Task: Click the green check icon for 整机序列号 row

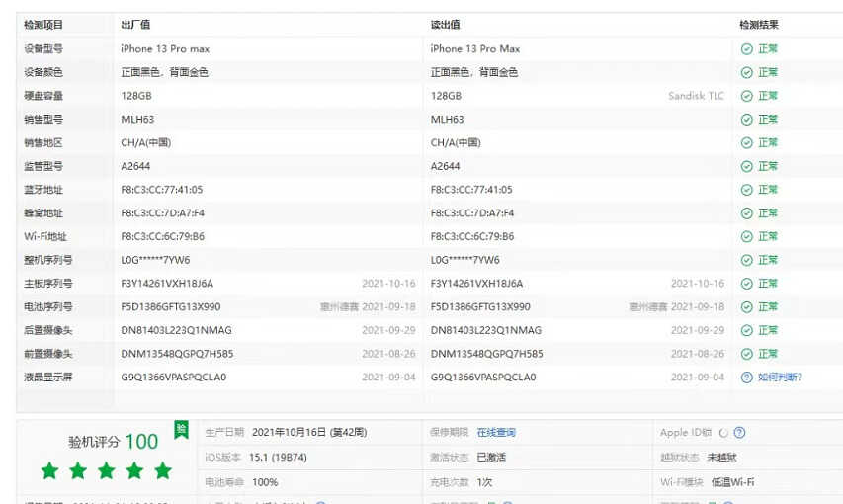Action: click(x=747, y=260)
